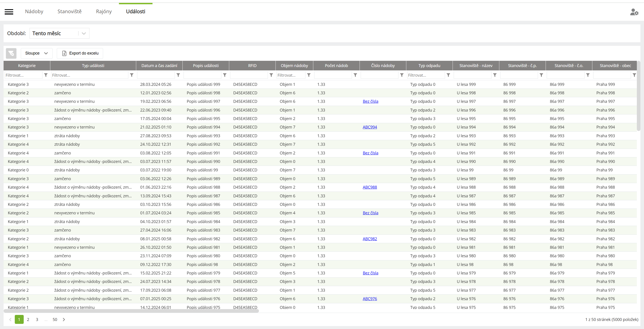Viewport: 644px width, 329px height.
Task: Open the ABC982 container link
Action: (x=370, y=239)
